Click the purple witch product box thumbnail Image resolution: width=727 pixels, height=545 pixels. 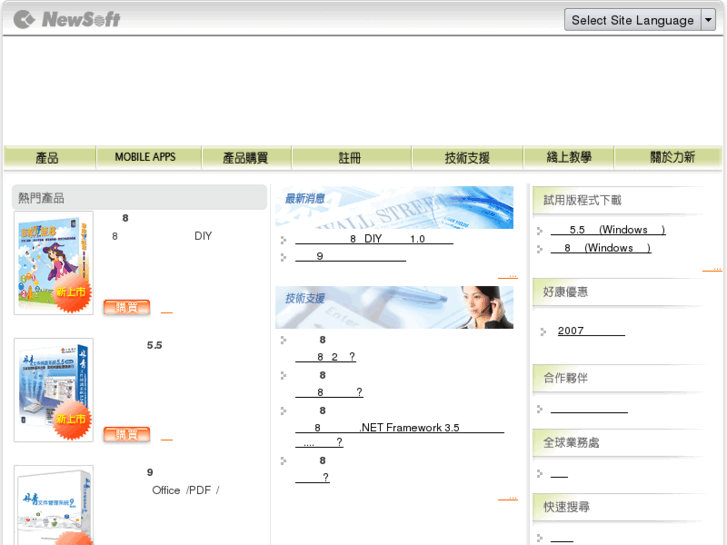pos(54,263)
